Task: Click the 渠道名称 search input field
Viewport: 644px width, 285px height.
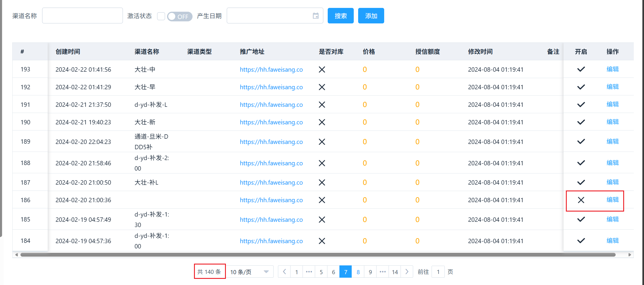Action: [83, 16]
